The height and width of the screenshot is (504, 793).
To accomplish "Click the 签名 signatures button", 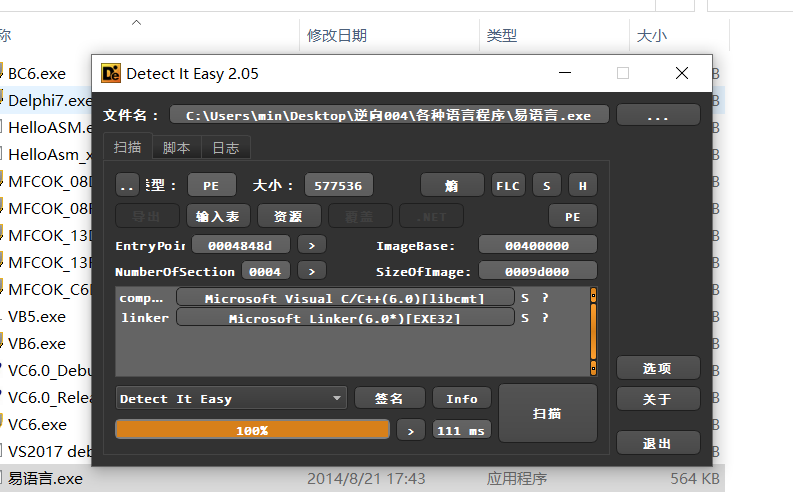I will point(389,398).
